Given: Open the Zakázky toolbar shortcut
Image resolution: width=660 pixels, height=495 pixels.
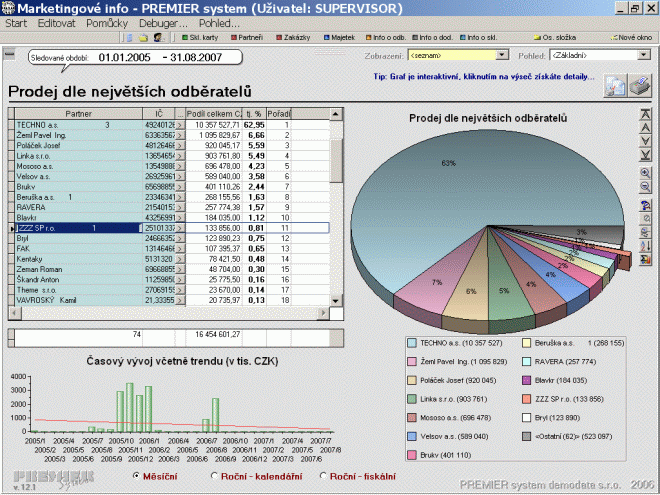Looking at the screenshot, I should point(293,37).
